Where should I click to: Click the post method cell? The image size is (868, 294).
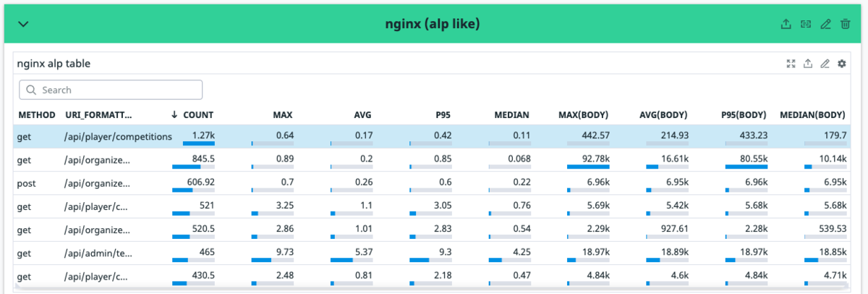[x=27, y=183]
